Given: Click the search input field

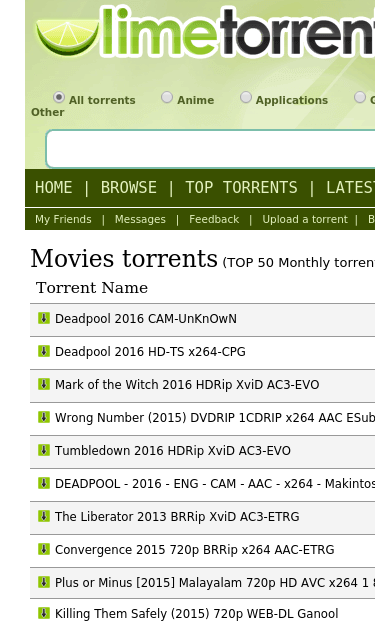Looking at the screenshot, I should 210,149.
